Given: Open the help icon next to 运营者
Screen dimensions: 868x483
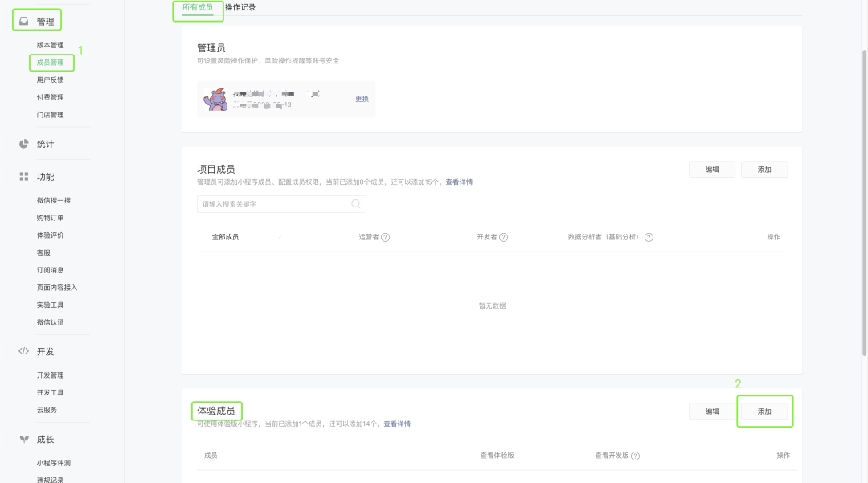Looking at the screenshot, I should (385, 237).
